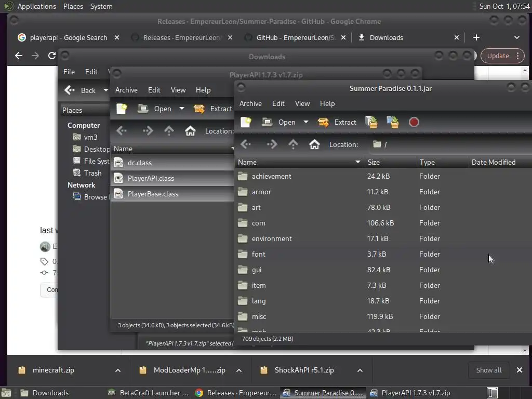Open File menu in Downloads window
The width and height of the screenshot is (532, 399).
coord(69,72)
